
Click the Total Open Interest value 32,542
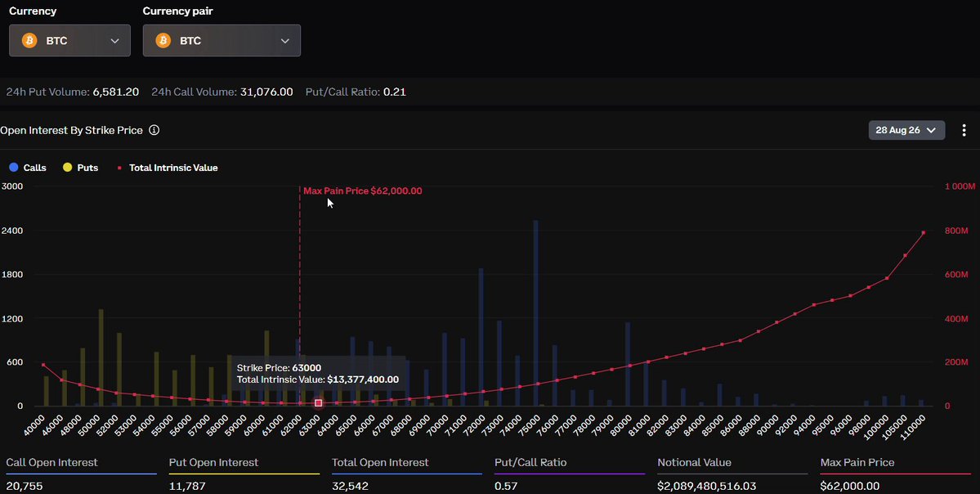350,486
